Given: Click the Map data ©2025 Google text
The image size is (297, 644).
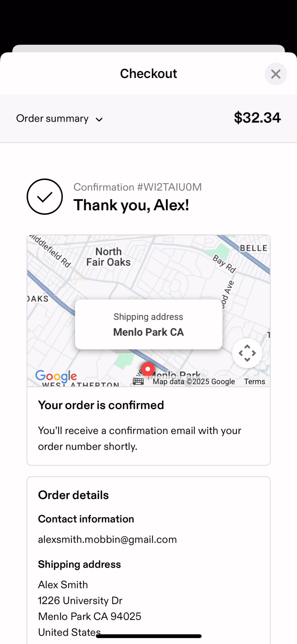Looking at the screenshot, I should pos(194,381).
